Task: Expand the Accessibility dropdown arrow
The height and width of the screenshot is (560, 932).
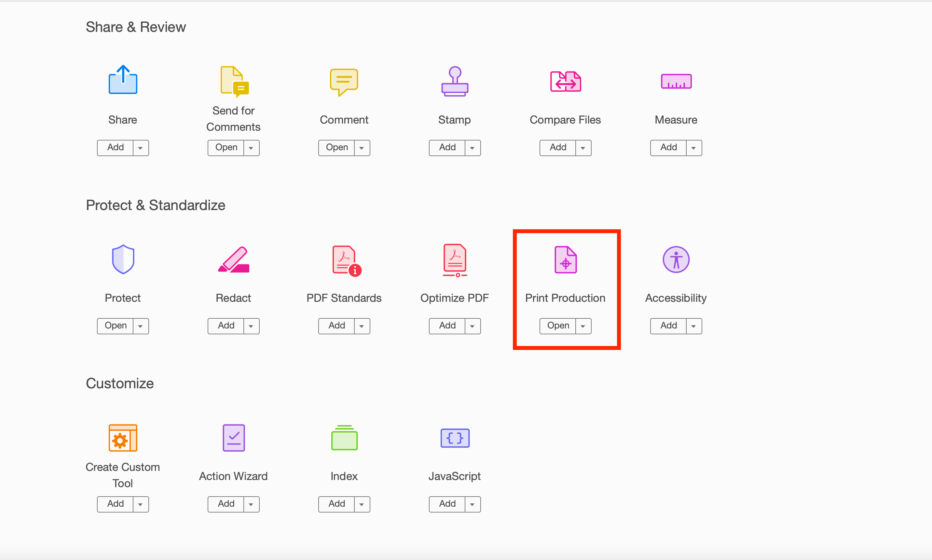Action: coord(694,326)
